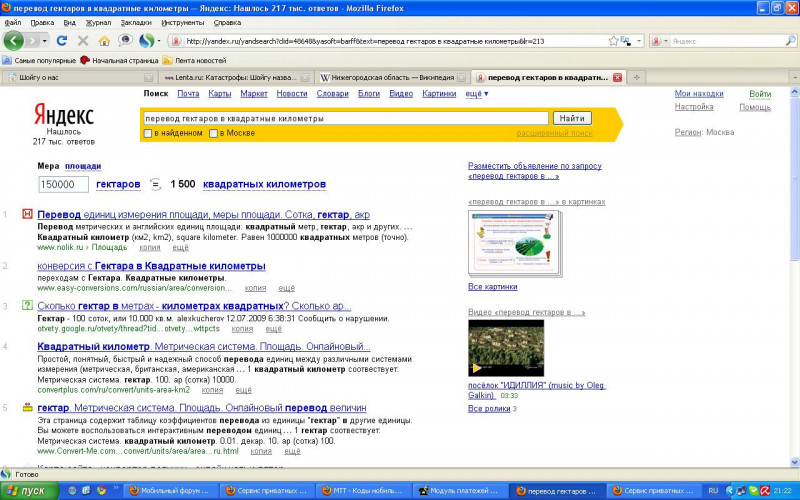Open the Закладки menu

click(x=136, y=22)
